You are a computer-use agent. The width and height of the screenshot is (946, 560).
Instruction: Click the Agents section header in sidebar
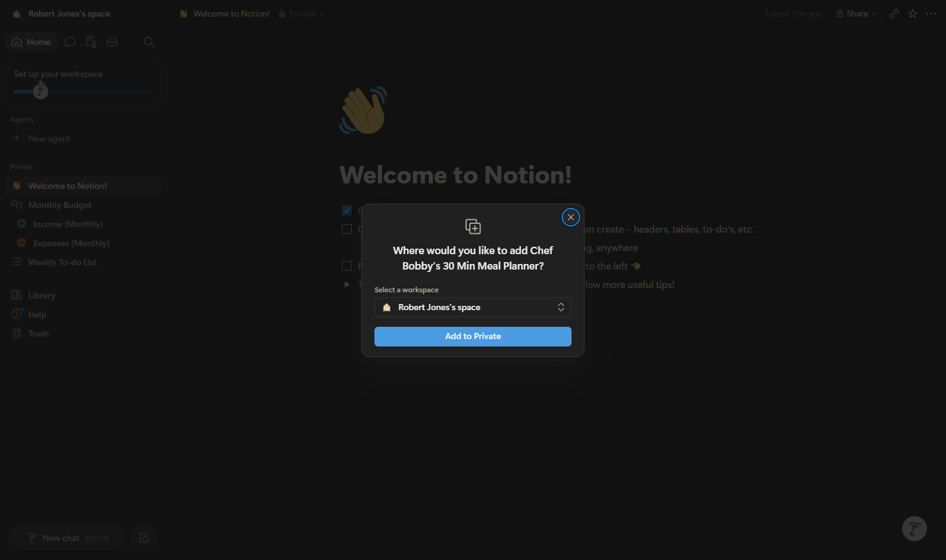pos(22,119)
